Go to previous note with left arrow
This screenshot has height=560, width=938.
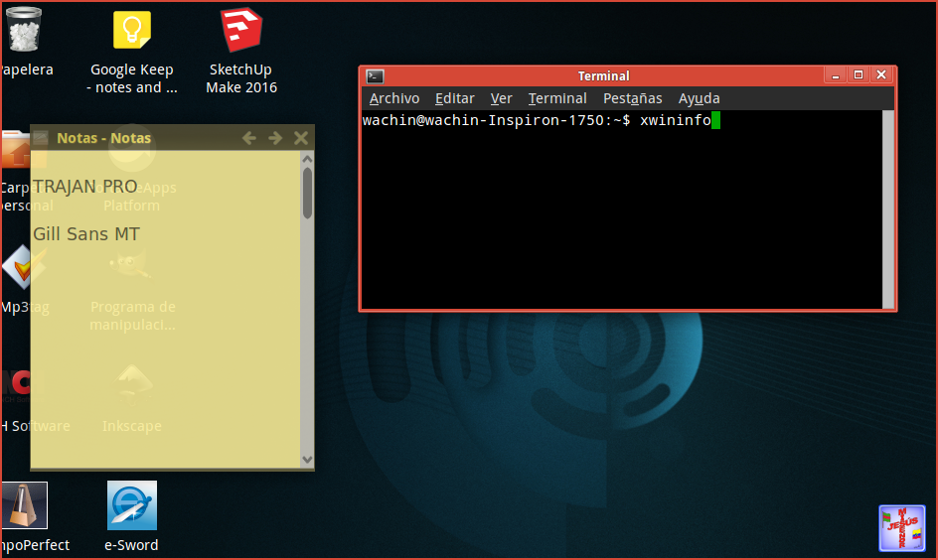248,139
